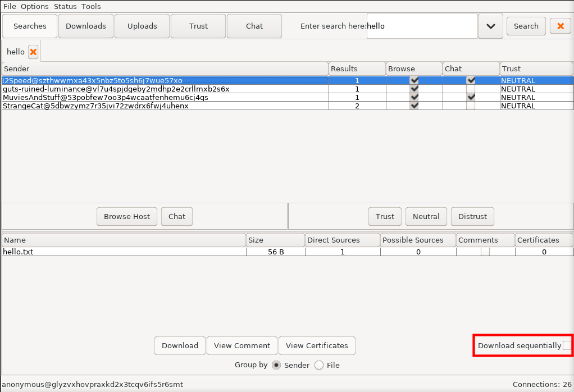This screenshot has height=392, width=574.
Task: Switch to the Downloads view
Action: (86, 26)
